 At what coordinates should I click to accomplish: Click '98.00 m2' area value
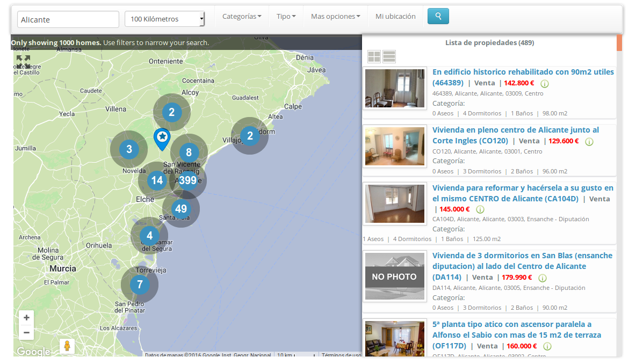tap(555, 113)
